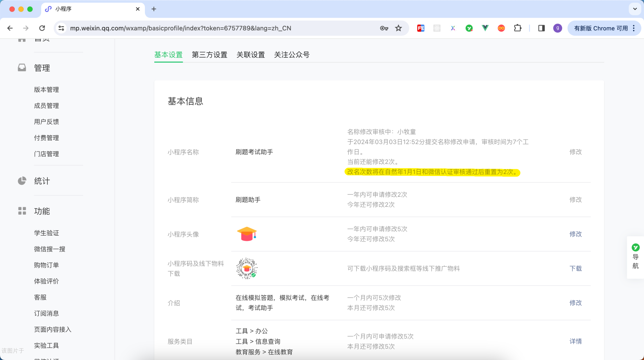Click the password key icon in address bar

384,28
